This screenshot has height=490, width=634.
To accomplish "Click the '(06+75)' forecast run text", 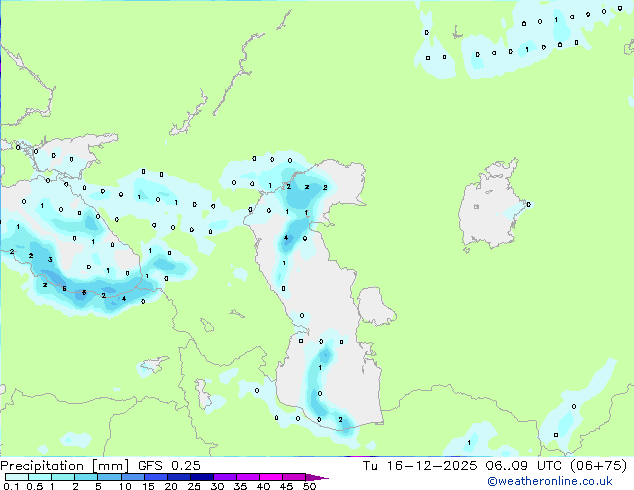I will coord(599,466).
